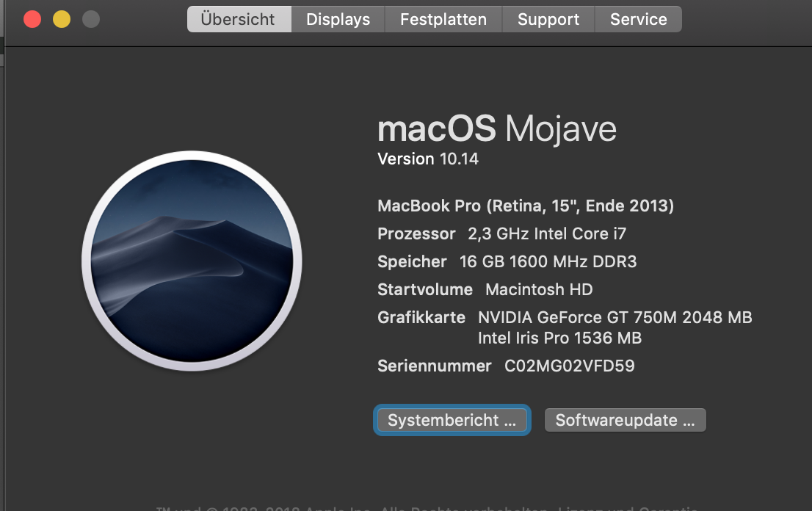
Task: Open Softwareupdate
Action: 625,420
